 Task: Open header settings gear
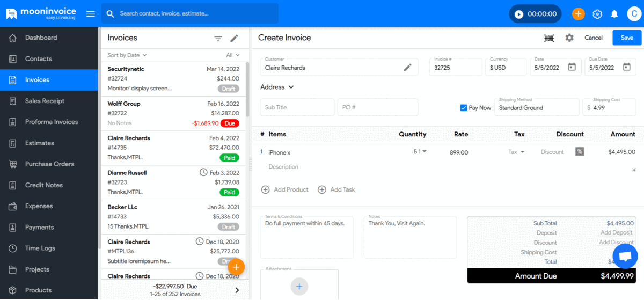(x=597, y=14)
